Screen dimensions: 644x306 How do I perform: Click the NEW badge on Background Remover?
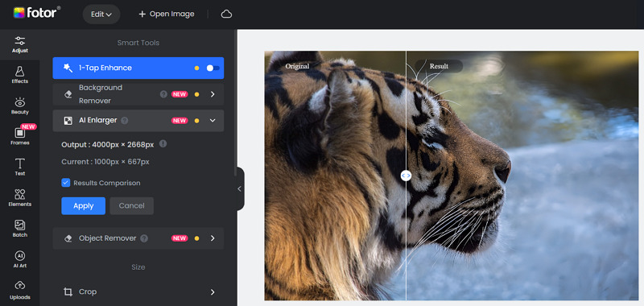click(180, 94)
